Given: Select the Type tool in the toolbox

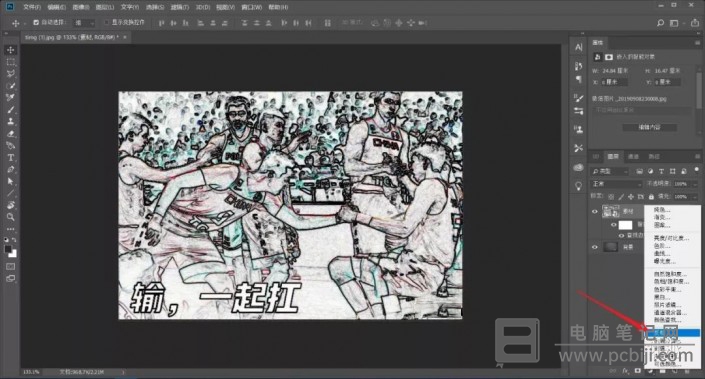Looking at the screenshot, I should (10, 157).
